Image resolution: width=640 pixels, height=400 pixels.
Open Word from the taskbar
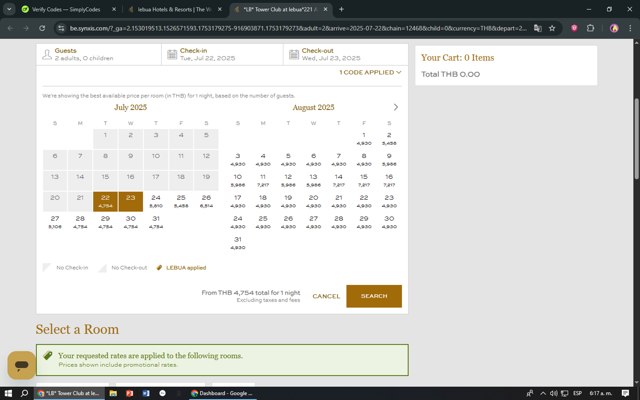146,393
